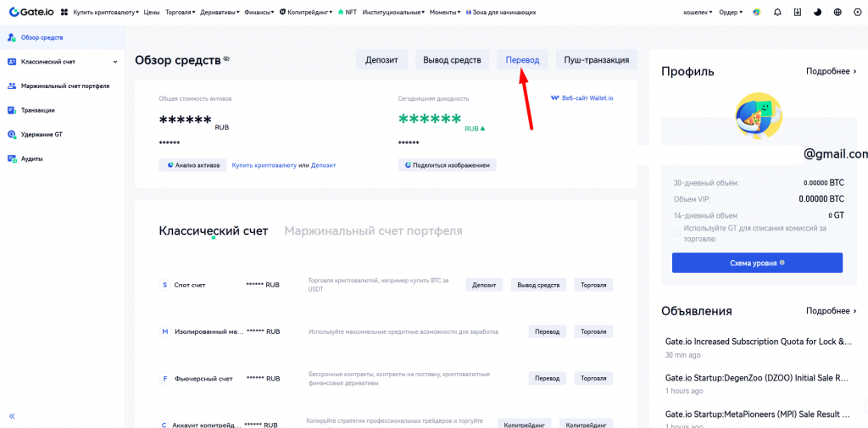Switch the dark/light theme icon

tap(817, 13)
